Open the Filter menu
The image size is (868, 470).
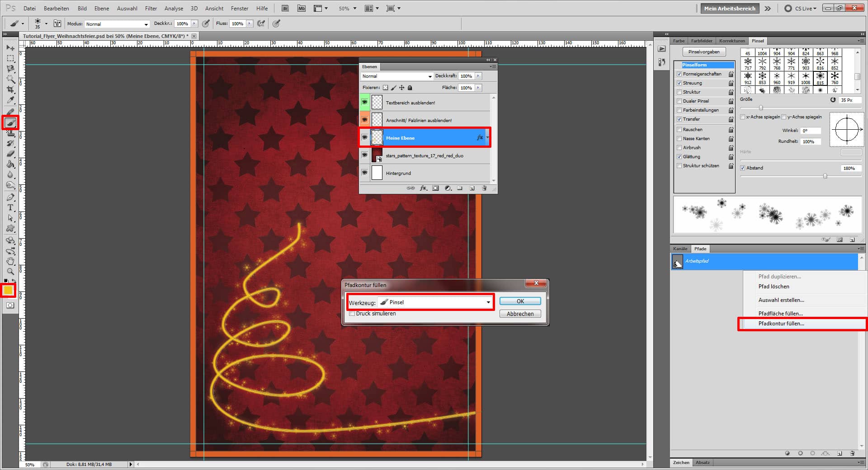151,8
